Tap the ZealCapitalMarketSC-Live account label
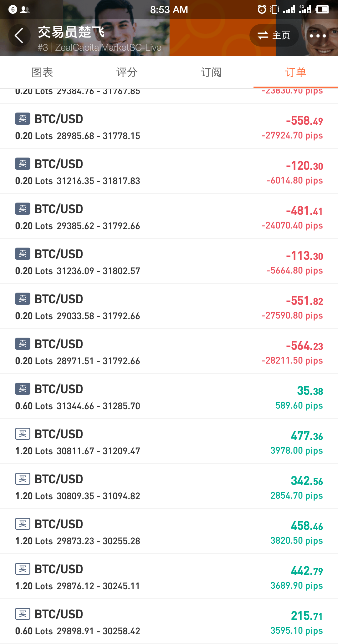338x644 pixels. [x=108, y=48]
